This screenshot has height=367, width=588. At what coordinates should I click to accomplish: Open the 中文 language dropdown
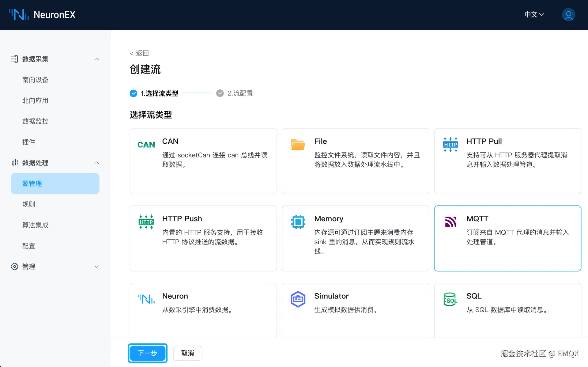tap(534, 14)
